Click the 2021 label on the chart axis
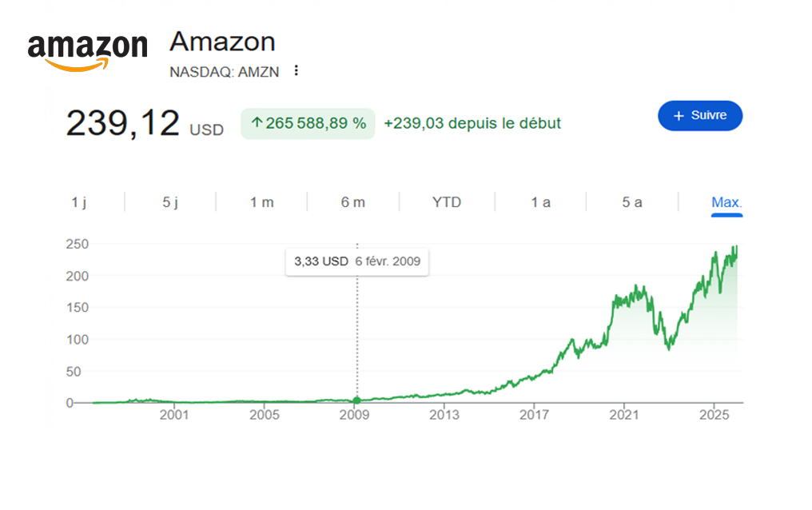The height and width of the screenshot is (510, 812). click(623, 415)
